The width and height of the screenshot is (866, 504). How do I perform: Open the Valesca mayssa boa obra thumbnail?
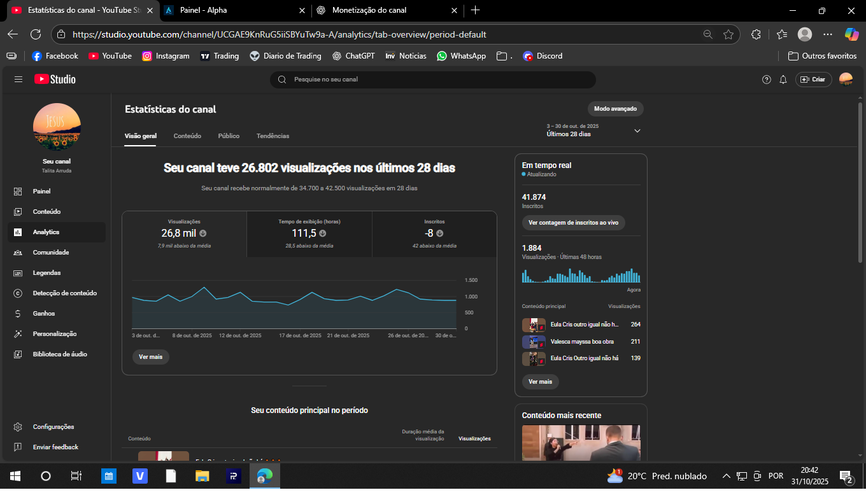coord(534,342)
